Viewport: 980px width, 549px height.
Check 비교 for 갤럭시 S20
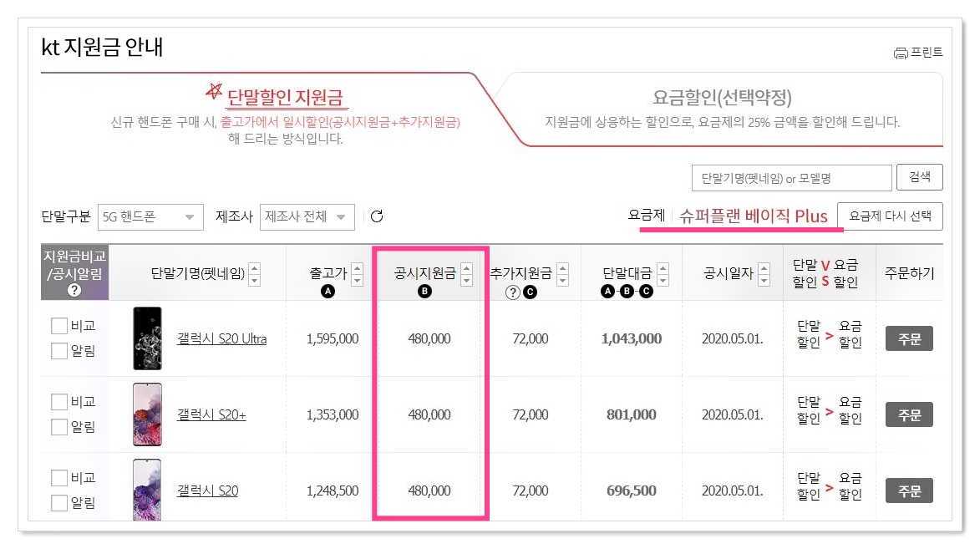[58, 478]
